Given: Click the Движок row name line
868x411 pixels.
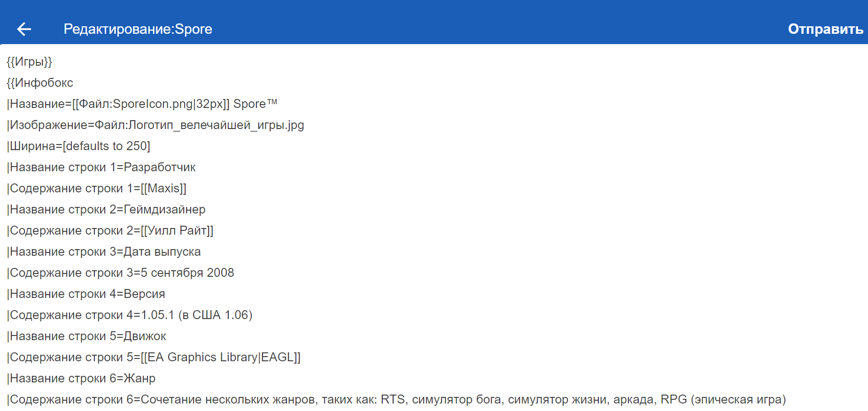Looking at the screenshot, I should pyautogui.click(x=86, y=336).
